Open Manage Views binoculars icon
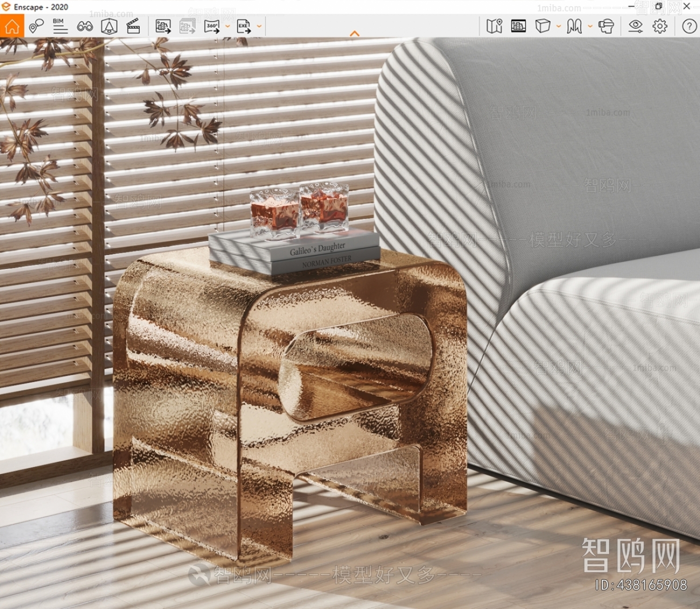Screen dimensions: 700x609 [x=85, y=27]
